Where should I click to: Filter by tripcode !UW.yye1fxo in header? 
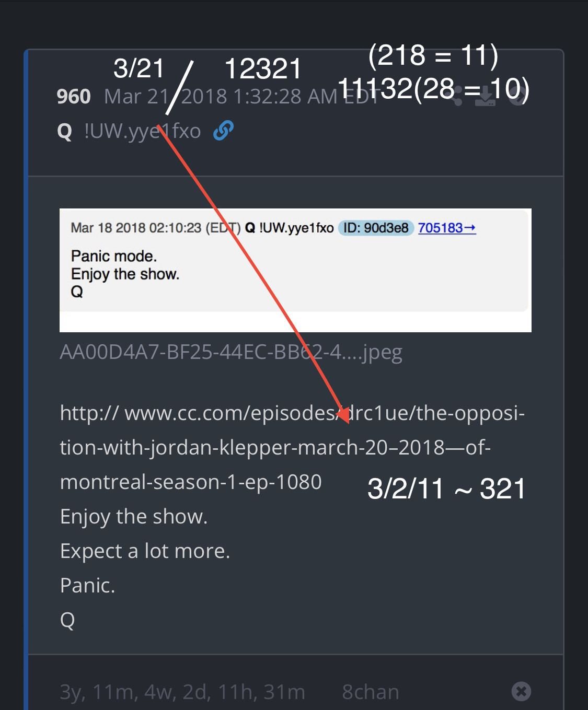click(x=143, y=131)
